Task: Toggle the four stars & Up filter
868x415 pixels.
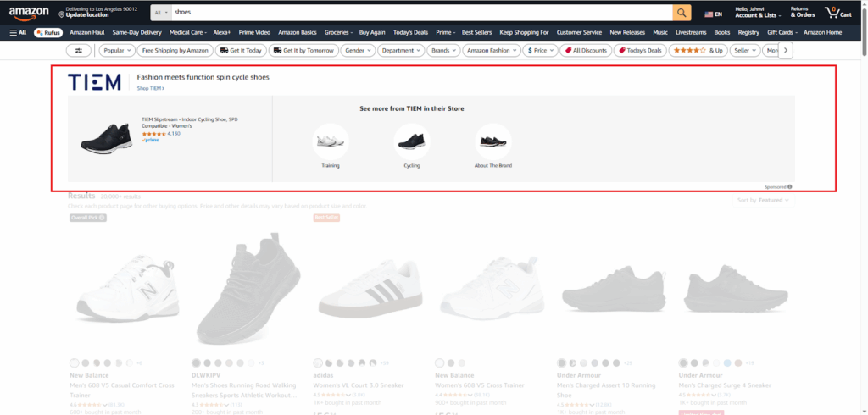Action: [698, 50]
